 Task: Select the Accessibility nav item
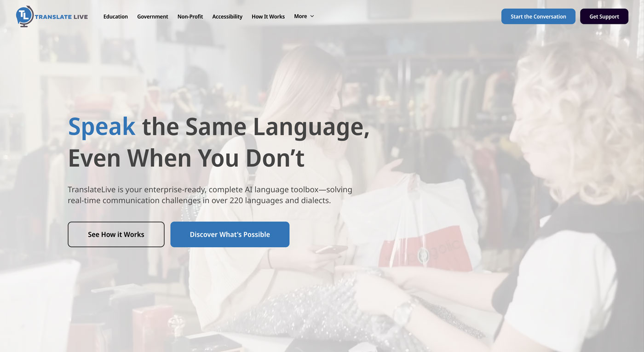pyautogui.click(x=227, y=17)
